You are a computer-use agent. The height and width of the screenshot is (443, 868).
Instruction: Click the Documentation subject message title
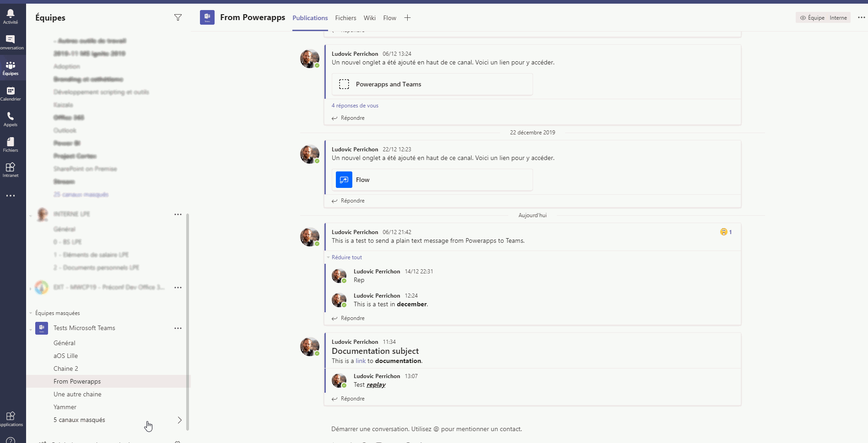(375, 351)
